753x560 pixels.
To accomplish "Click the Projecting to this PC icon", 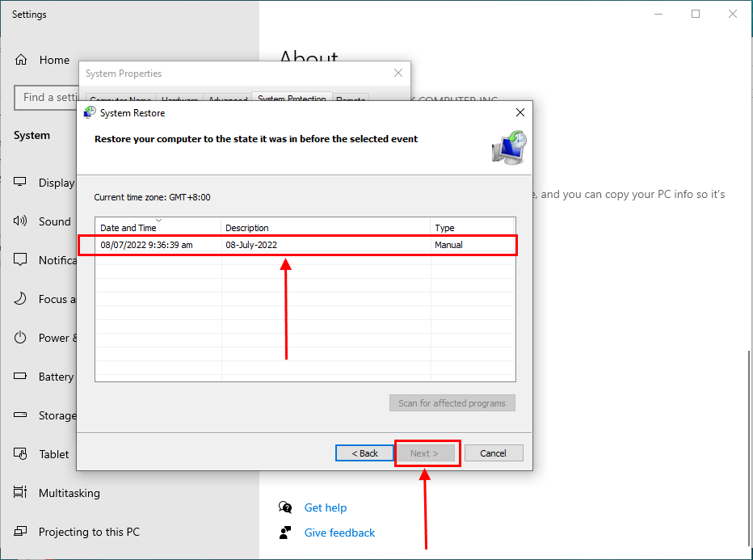I will coord(19,531).
